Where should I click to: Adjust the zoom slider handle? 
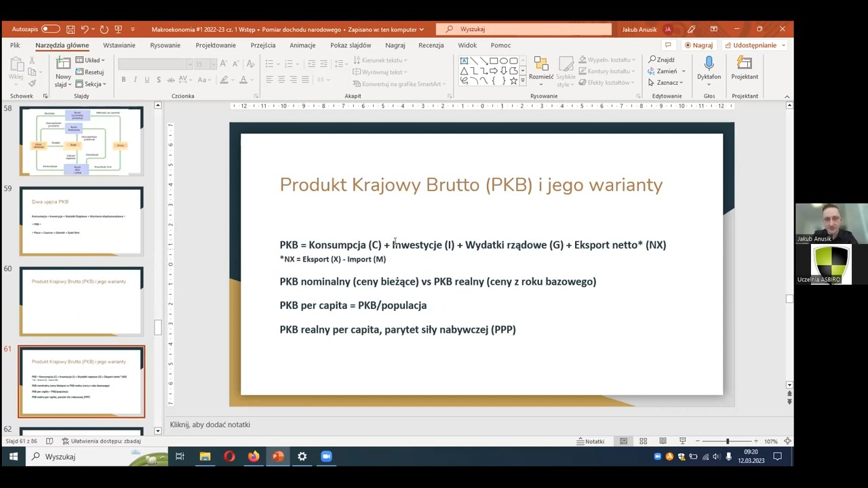728,441
